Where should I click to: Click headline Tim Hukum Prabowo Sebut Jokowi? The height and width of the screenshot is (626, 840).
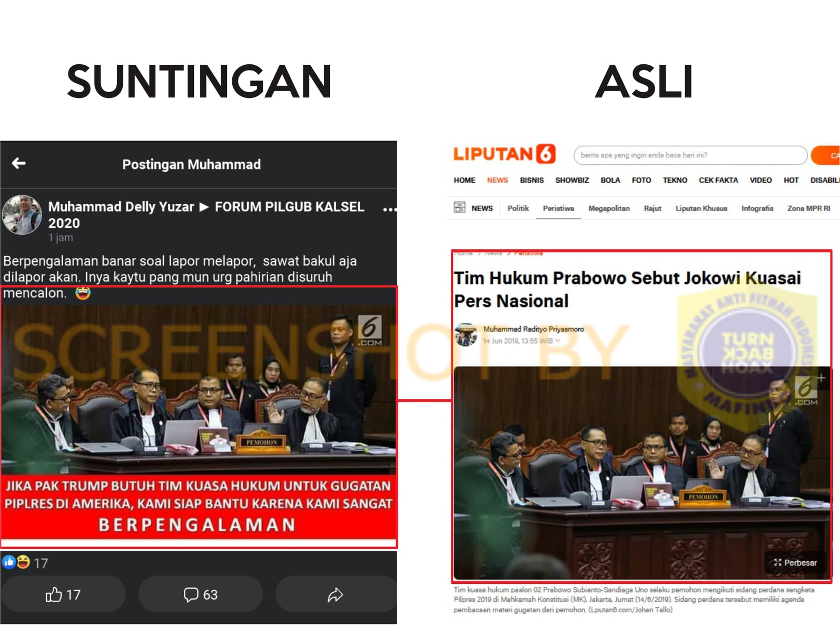click(x=627, y=289)
